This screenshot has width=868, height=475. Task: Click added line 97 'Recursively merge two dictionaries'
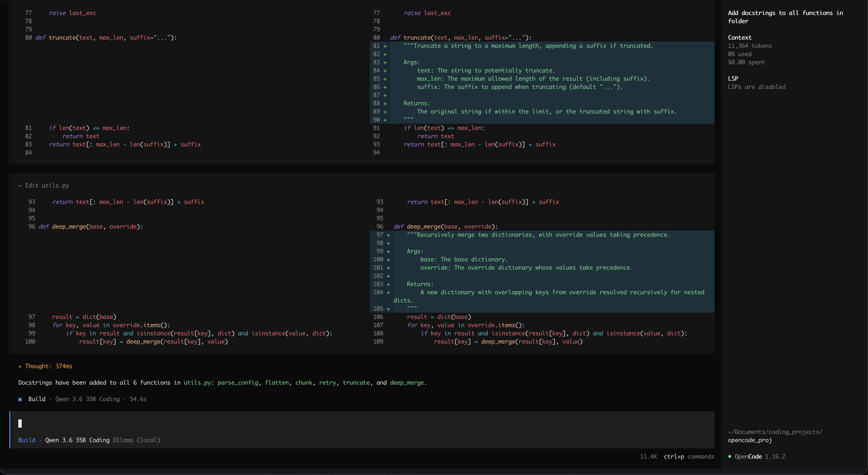point(539,235)
